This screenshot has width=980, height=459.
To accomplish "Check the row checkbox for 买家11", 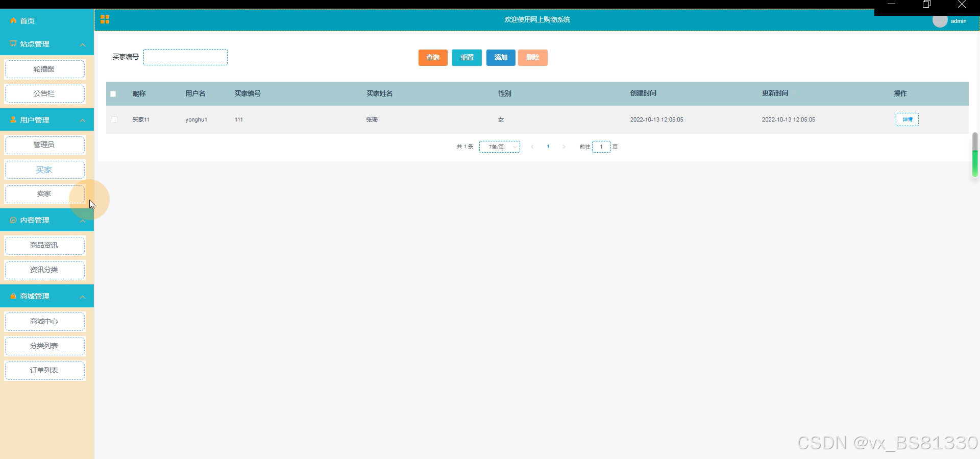I will coord(114,119).
